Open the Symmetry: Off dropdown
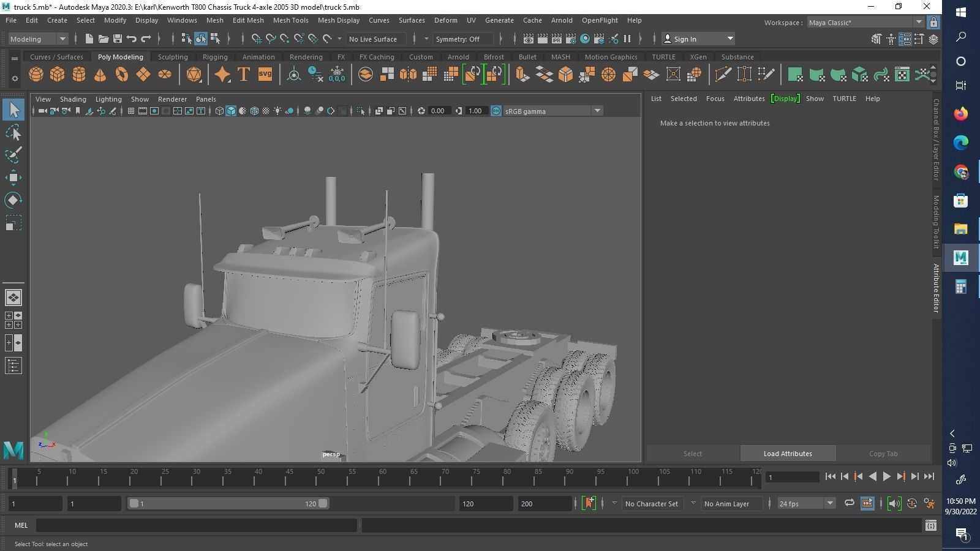Viewport: 980px width, 551px height. pos(463,39)
